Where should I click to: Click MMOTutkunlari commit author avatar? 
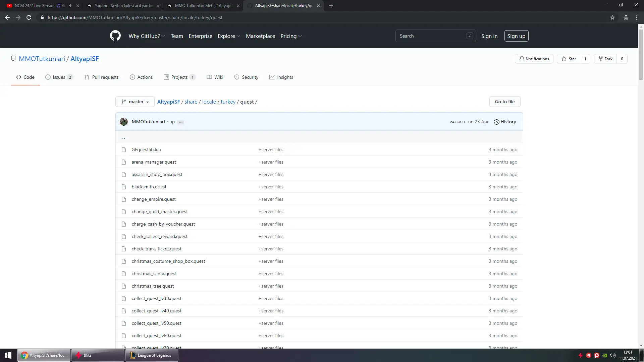point(124,122)
